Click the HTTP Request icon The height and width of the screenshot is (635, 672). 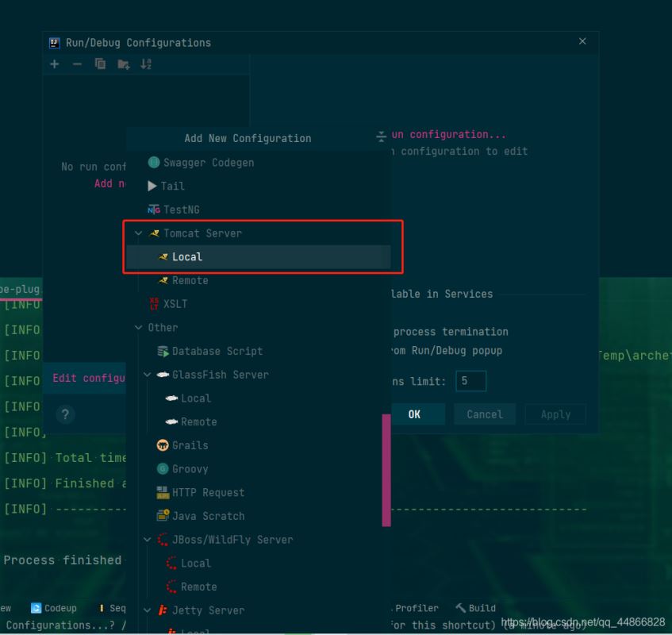click(x=163, y=493)
